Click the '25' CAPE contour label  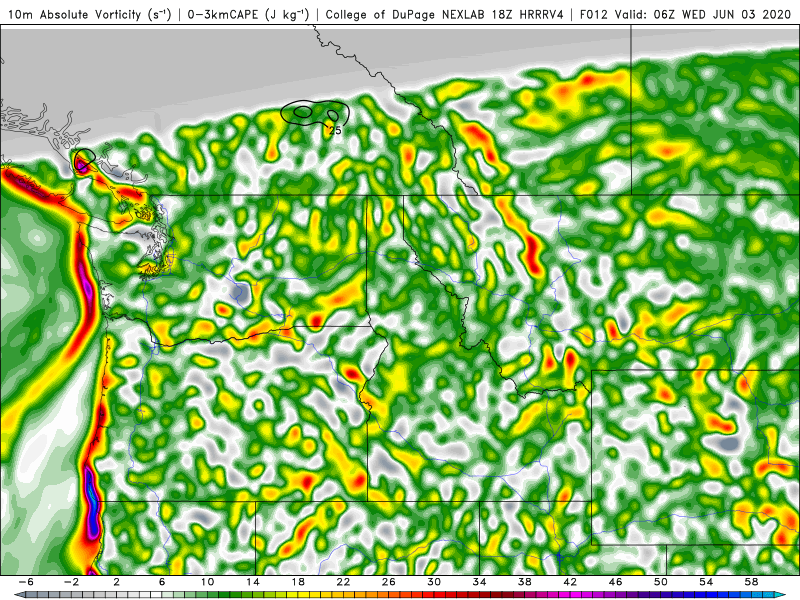point(335,131)
